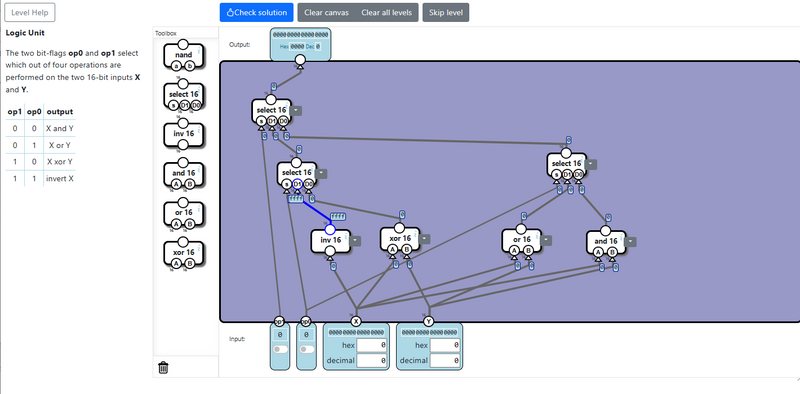Pick the nand component in Toolbox
800x394 pixels.
[x=183, y=55]
